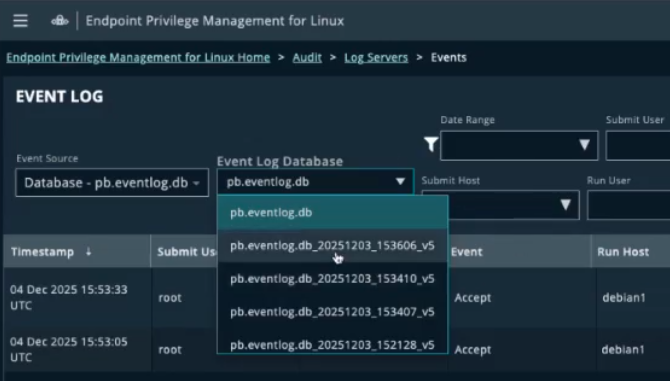The image size is (670, 381).
Task: Click the EVENT LOG heading
Action: click(x=59, y=96)
